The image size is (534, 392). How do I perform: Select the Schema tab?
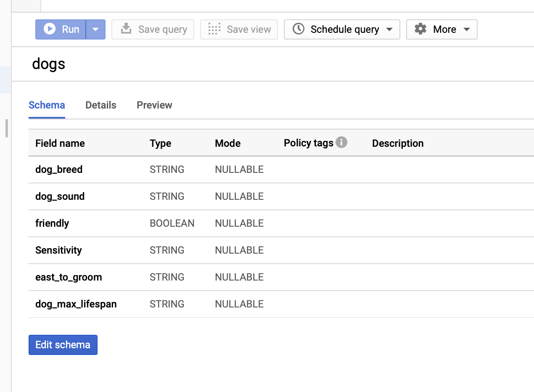pyautogui.click(x=47, y=105)
